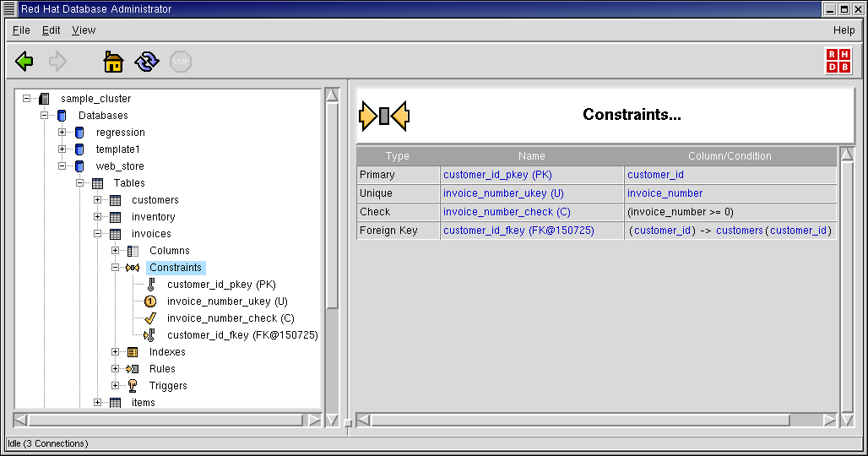Screen dimensions: 868x456
Task: Follow the customers link in Foreign Key row
Action: coord(739,231)
